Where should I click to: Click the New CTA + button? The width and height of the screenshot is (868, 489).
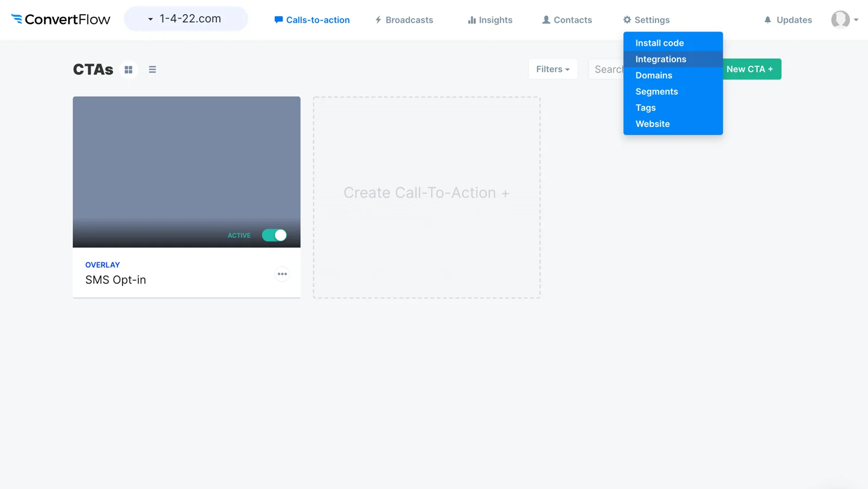[x=752, y=69]
